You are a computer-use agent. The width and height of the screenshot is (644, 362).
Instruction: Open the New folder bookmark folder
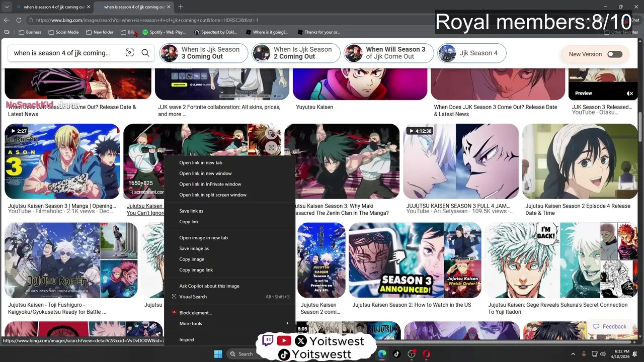pyautogui.click(x=100, y=32)
